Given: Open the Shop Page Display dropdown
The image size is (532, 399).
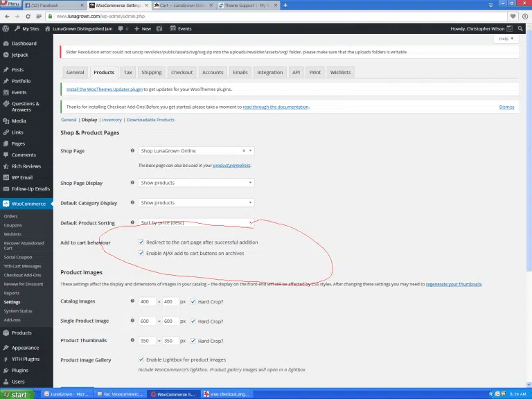Looking at the screenshot, I should 196,183.
